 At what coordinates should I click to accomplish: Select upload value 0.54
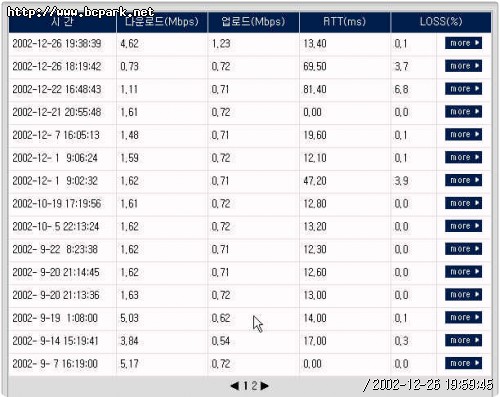click(x=221, y=341)
